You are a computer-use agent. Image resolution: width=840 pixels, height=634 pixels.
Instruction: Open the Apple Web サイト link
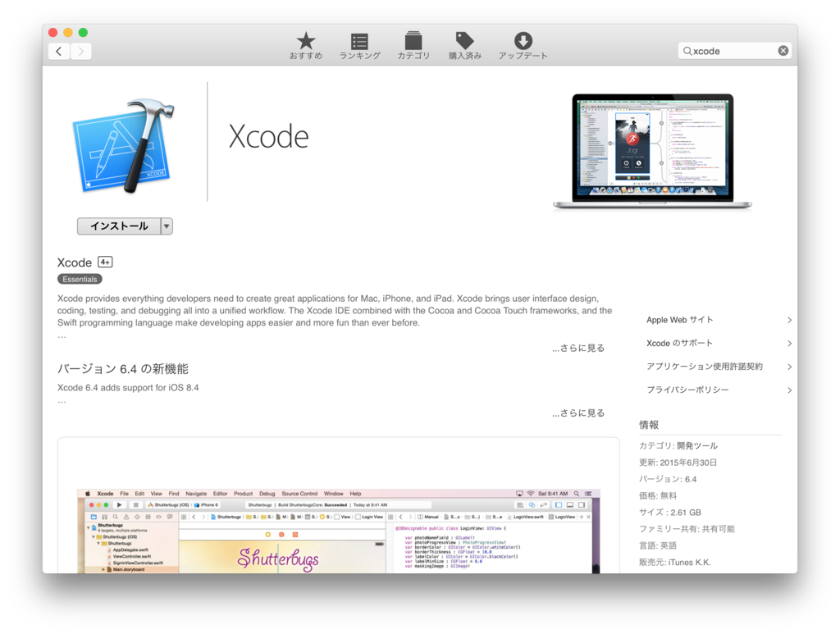pyautogui.click(x=679, y=320)
